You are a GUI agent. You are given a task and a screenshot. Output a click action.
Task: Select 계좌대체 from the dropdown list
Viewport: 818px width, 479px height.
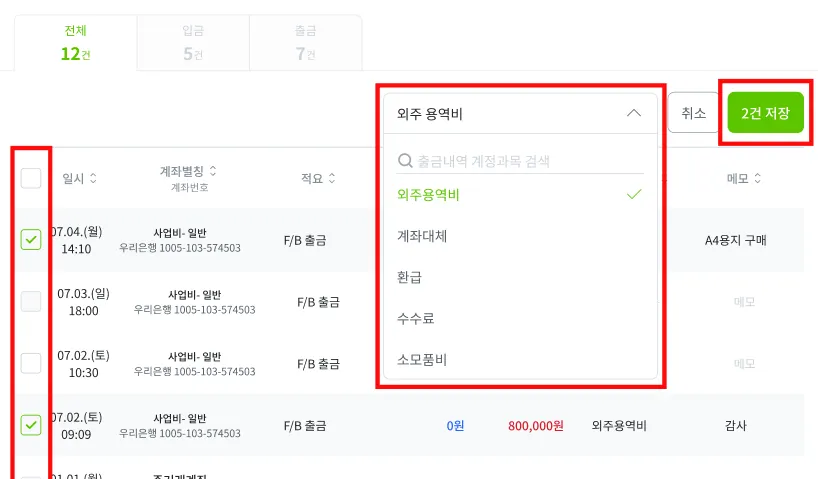422,237
